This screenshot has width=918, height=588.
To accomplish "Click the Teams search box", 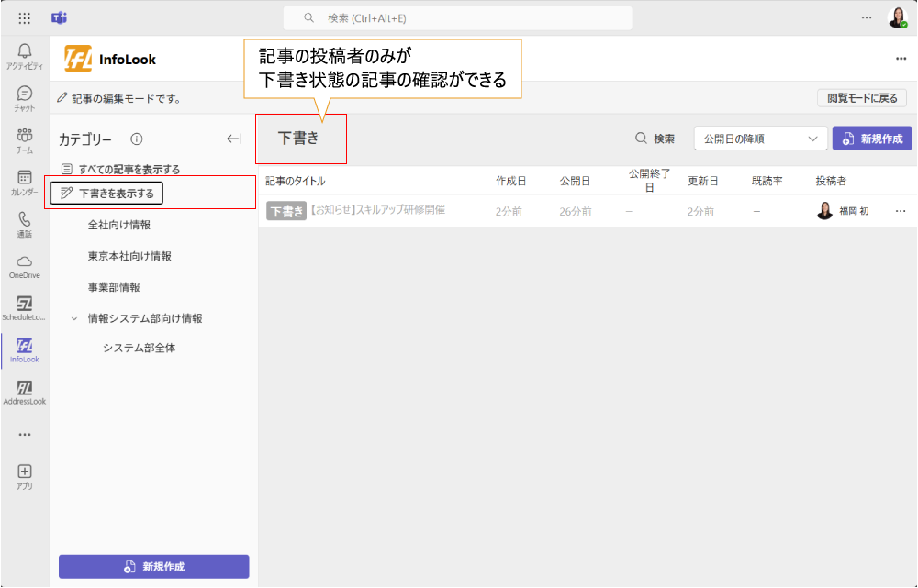I will pos(457,18).
